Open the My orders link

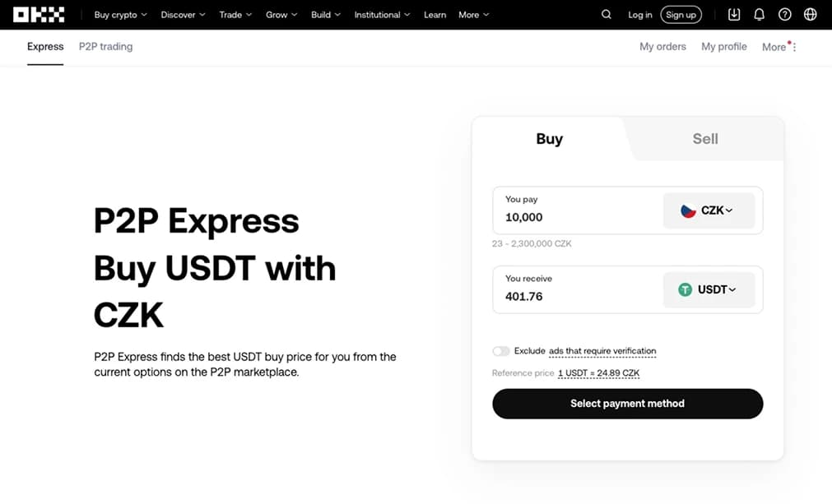coord(662,47)
